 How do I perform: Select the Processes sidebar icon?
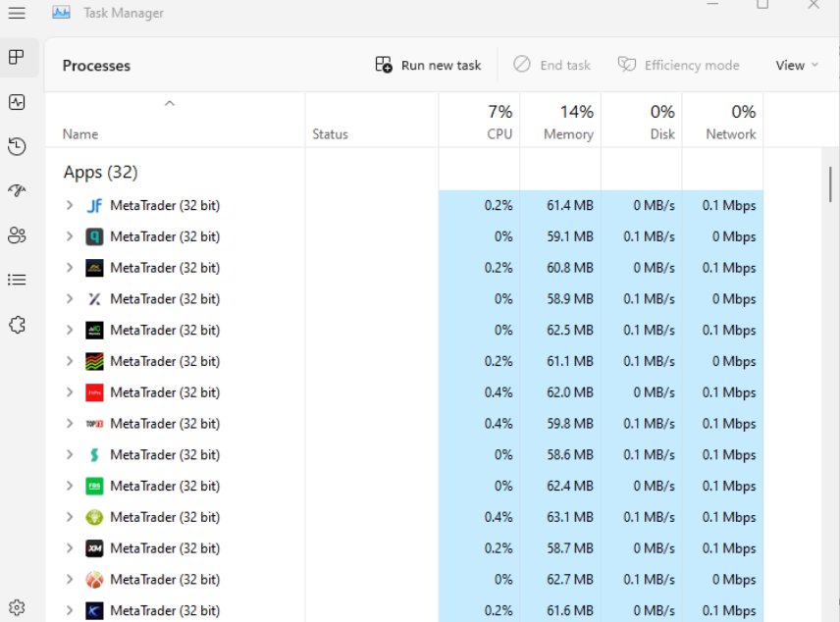[17, 57]
